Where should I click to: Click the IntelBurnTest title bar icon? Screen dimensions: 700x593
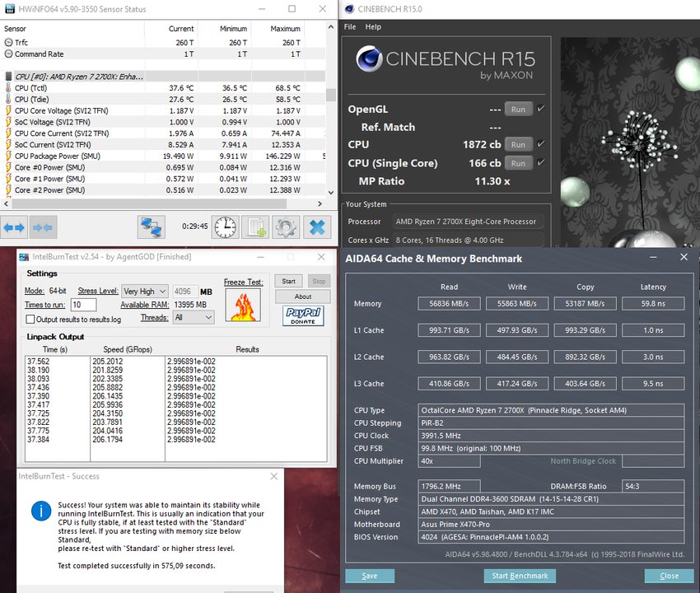point(24,257)
